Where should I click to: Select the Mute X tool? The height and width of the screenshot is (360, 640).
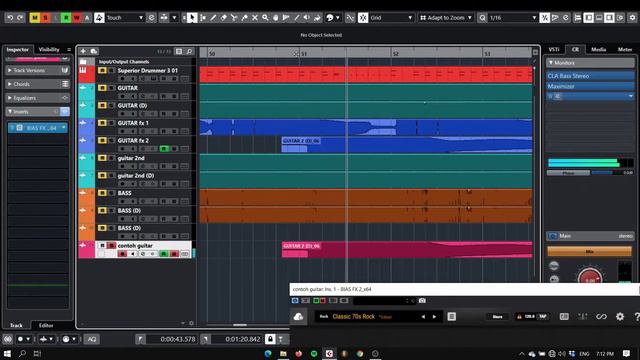pos(255,18)
